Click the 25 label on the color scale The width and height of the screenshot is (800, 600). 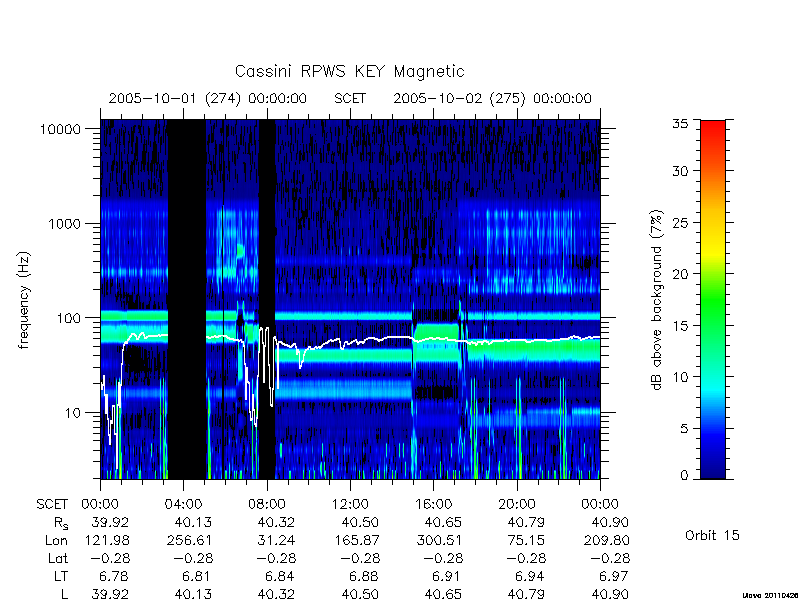pyautogui.click(x=680, y=223)
